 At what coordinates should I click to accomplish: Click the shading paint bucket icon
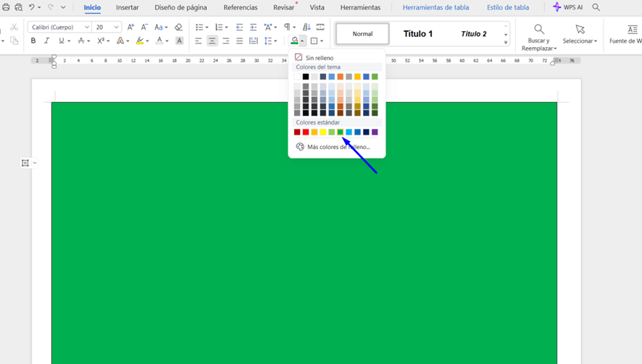point(294,41)
